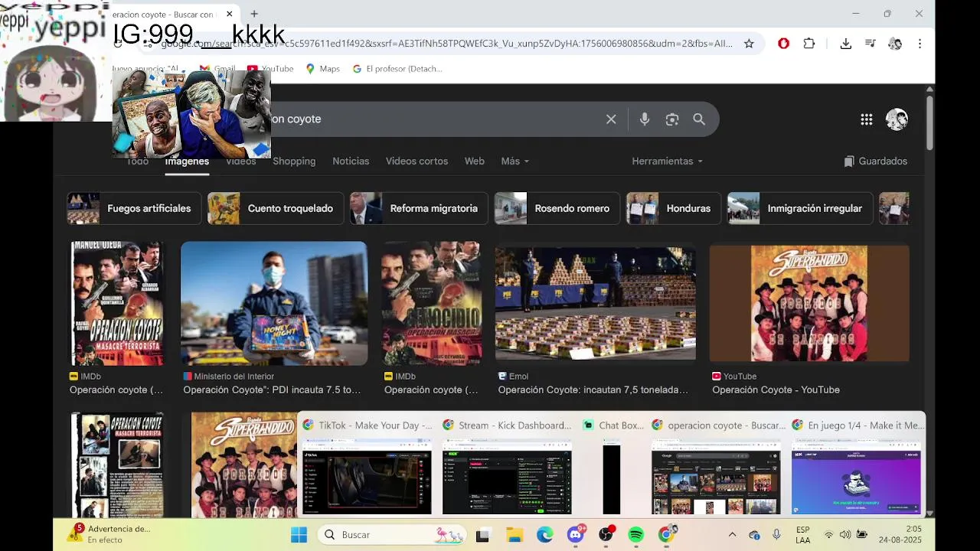This screenshot has height=551, width=980.
Task: Click the Chrome taskbar icon
Action: 667,535
